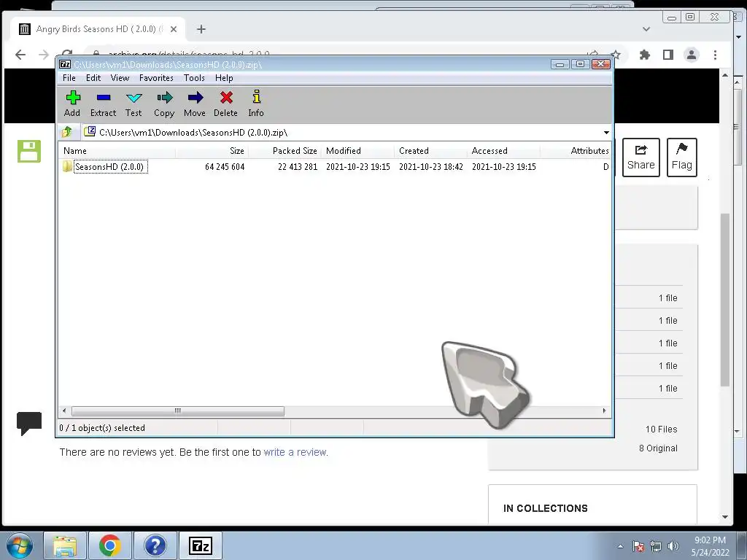Open Chrome's three-dot menu

tap(715, 55)
